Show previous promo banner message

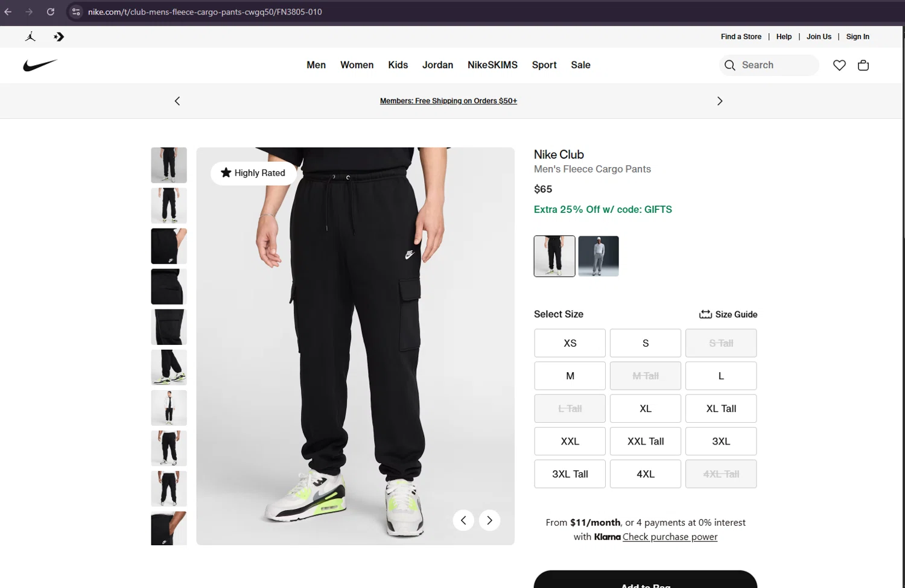coord(177,101)
